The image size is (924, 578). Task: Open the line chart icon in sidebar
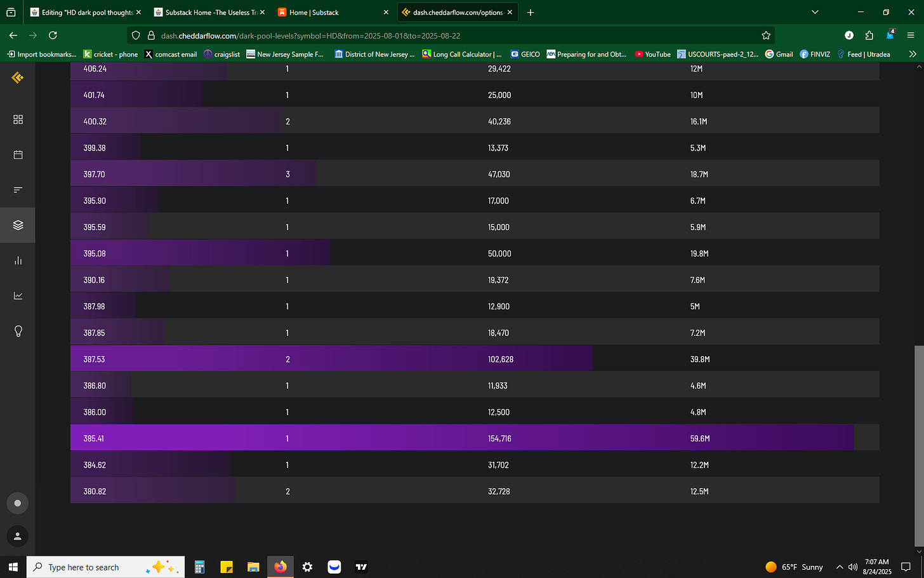pos(18,295)
